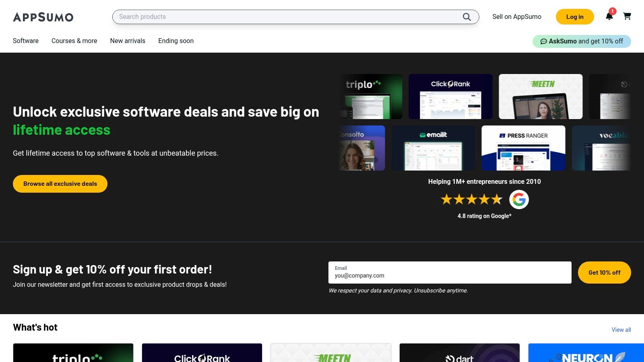Click the five-star rating icons
Screen dimensions: 644x362
[471, 200]
